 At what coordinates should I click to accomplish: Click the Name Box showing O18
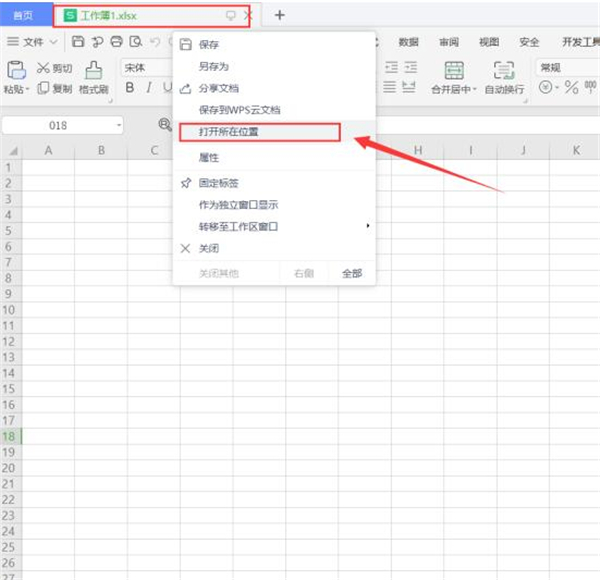(63, 125)
